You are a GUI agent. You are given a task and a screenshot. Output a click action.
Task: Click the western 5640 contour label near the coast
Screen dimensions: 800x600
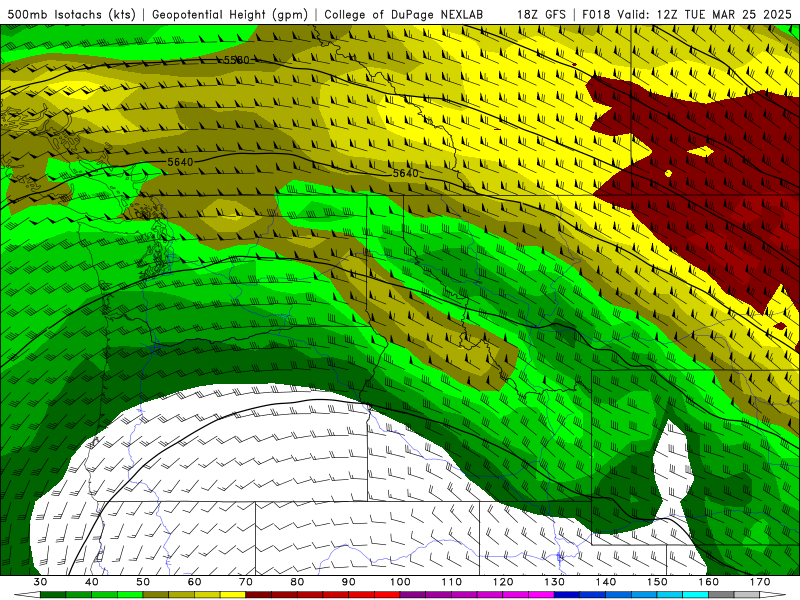[181, 162]
